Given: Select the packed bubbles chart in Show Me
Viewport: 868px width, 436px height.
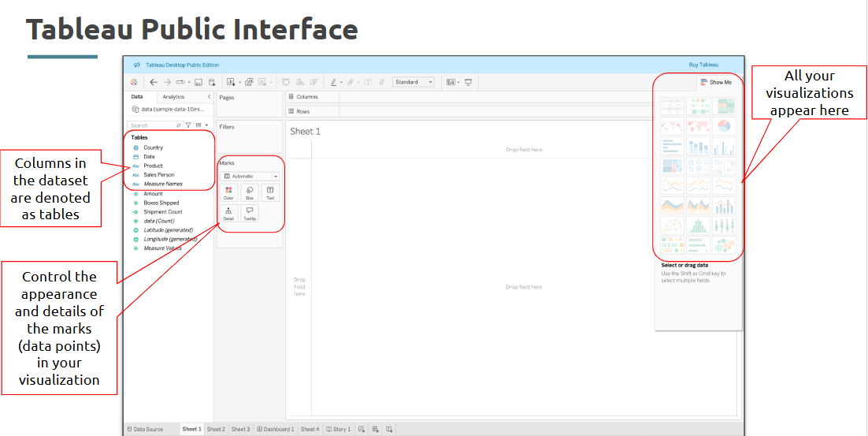Looking at the screenshot, I should 724,245.
